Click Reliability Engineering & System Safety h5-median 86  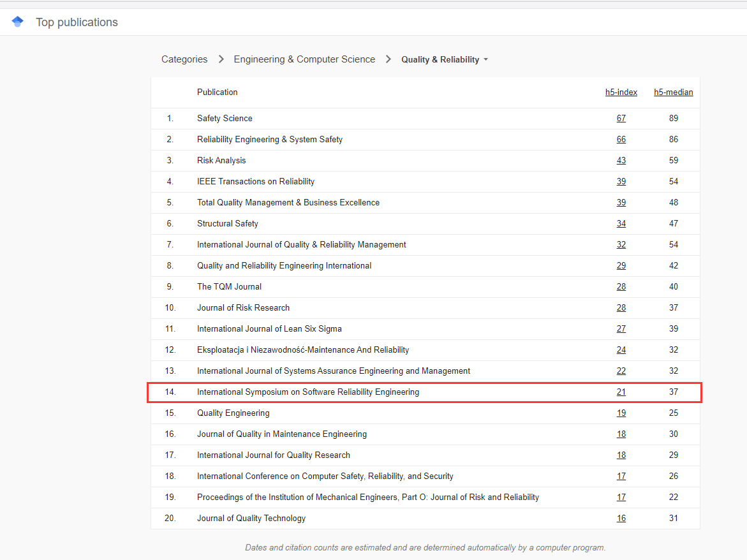[x=673, y=139]
